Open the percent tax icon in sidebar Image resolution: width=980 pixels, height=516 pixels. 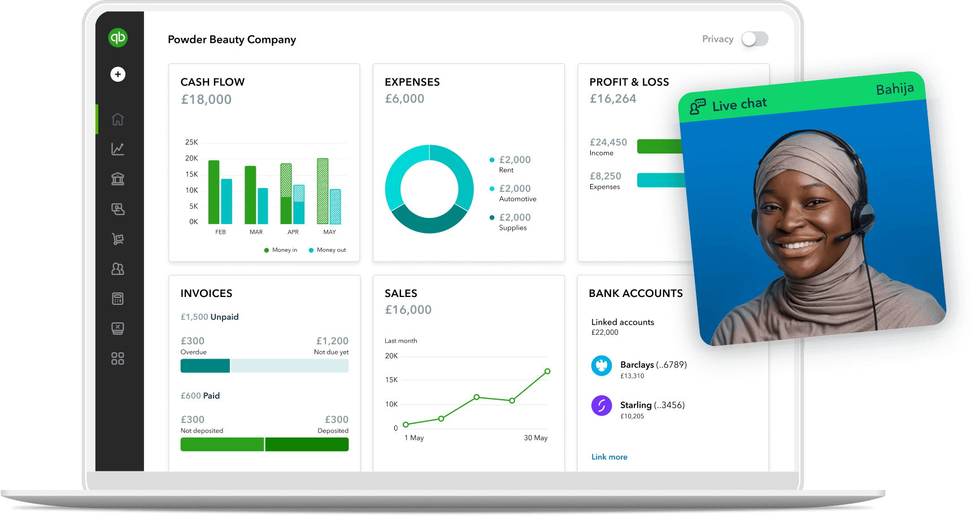click(117, 329)
